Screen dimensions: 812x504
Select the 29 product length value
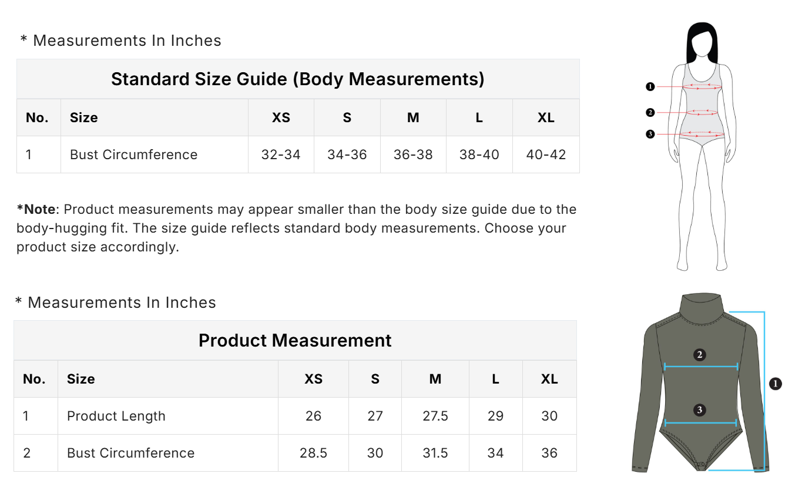pos(495,416)
